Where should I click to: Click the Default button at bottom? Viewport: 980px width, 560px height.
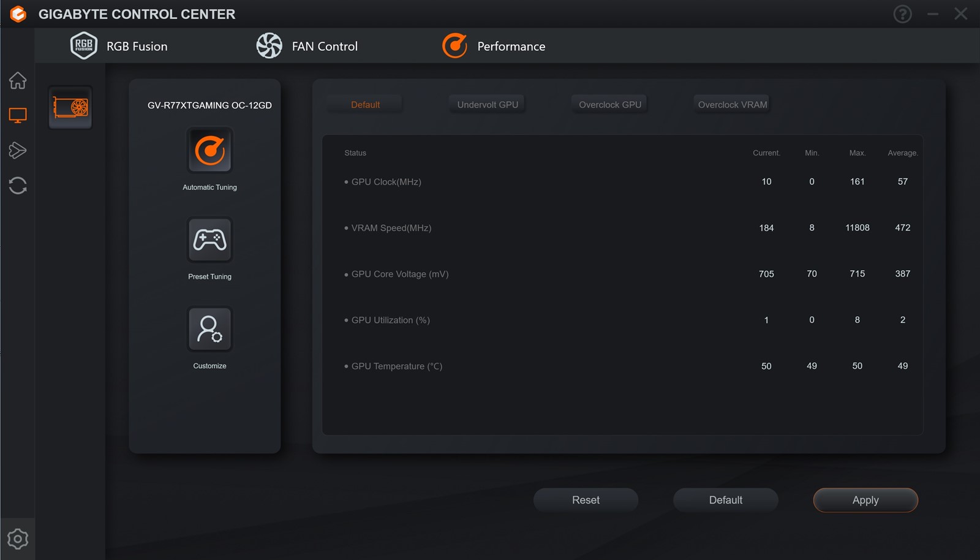click(725, 500)
